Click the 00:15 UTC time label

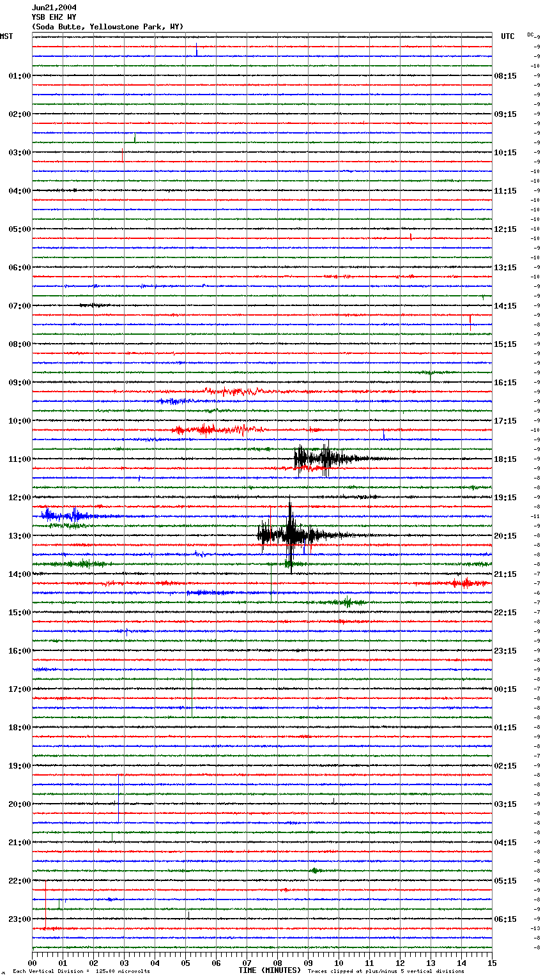coord(505,689)
